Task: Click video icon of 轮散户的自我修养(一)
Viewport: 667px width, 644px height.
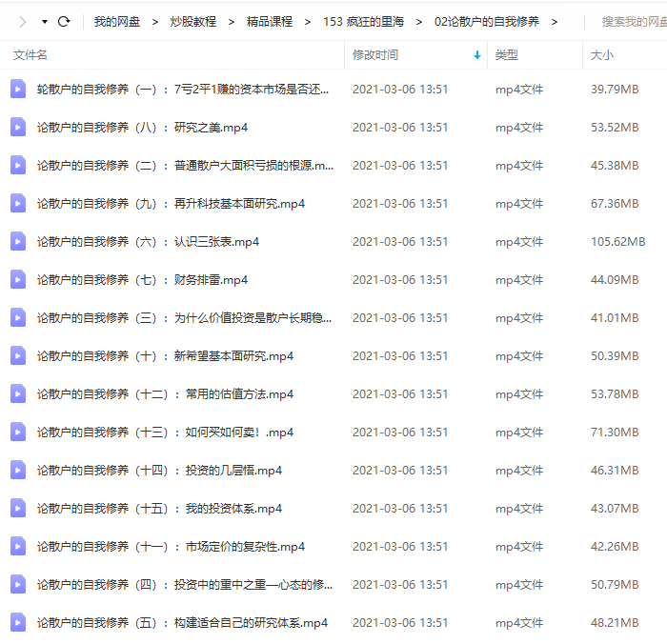Action: (x=18, y=89)
